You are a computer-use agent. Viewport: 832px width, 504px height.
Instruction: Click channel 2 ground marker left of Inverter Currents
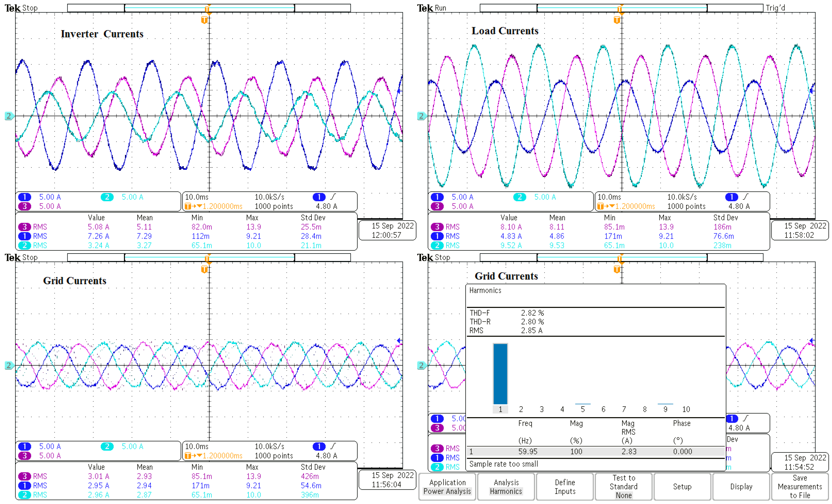pos(9,116)
